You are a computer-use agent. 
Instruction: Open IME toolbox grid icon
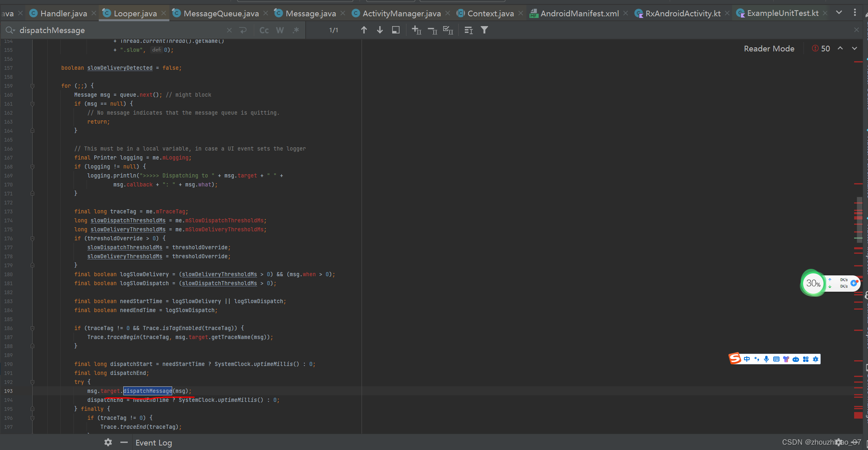pyautogui.click(x=806, y=359)
